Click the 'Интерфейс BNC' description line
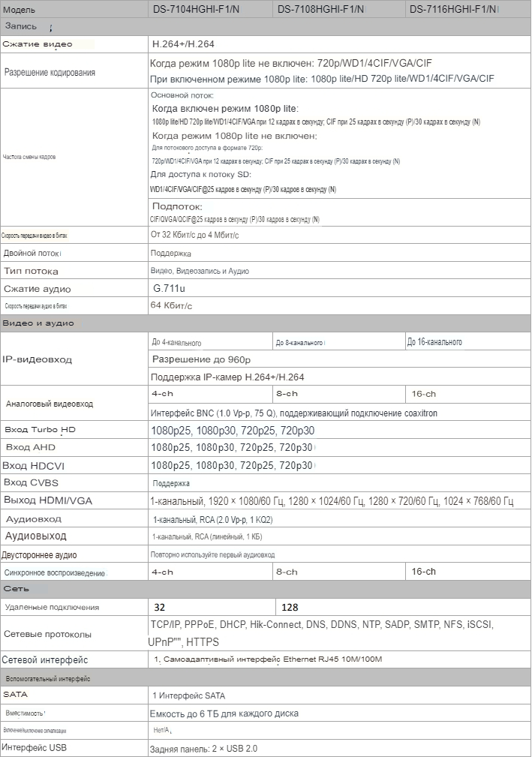 (x=294, y=413)
